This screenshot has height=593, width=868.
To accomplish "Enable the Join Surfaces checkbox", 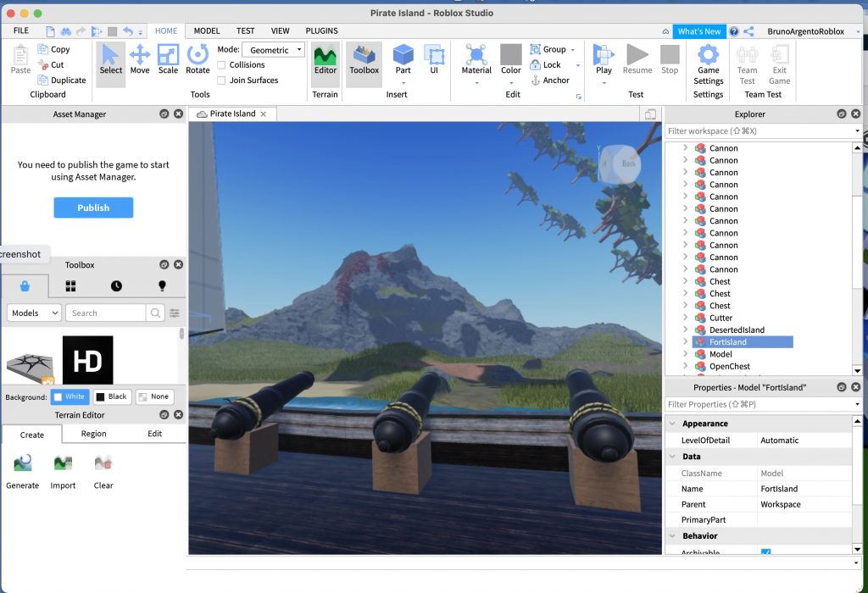I will click(221, 80).
